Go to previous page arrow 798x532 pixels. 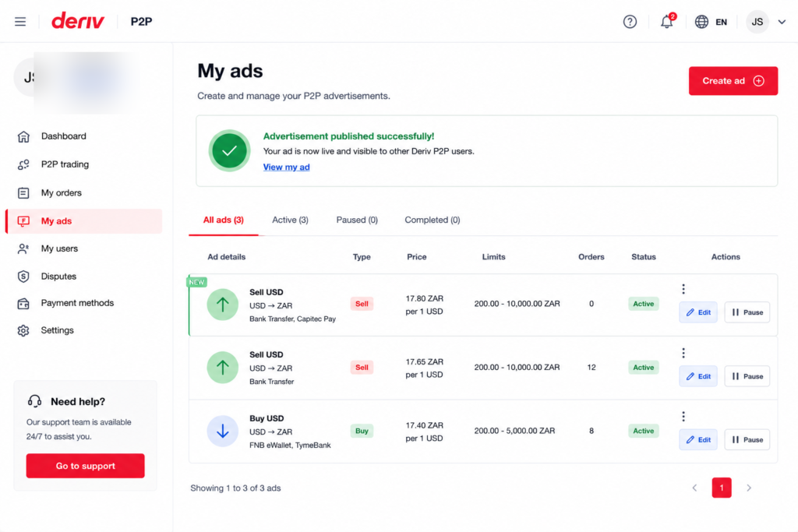click(x=694, y=488)
